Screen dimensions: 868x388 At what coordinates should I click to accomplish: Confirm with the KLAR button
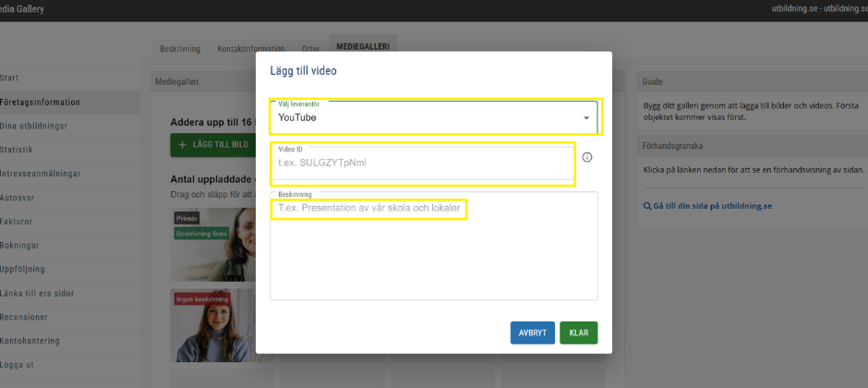[x=578, y=333]
